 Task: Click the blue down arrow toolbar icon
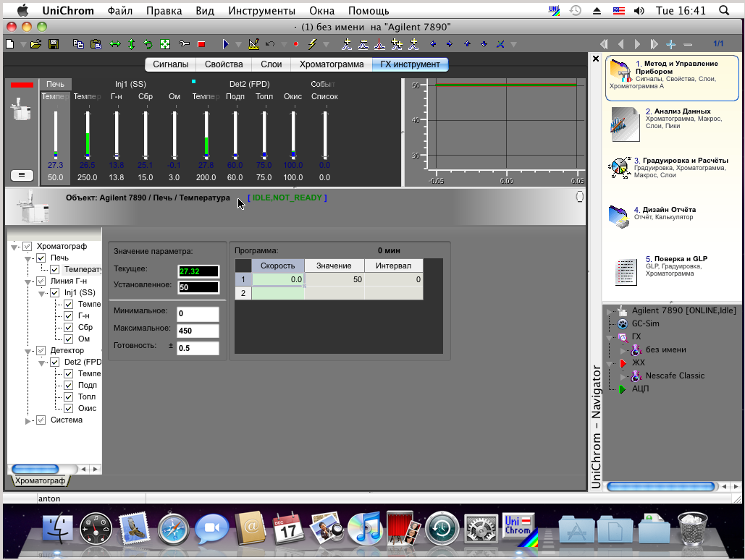click(x=484, y=44)
